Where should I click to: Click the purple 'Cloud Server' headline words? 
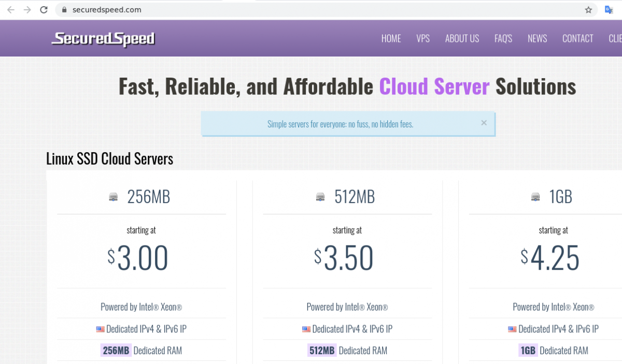point(434,86)
